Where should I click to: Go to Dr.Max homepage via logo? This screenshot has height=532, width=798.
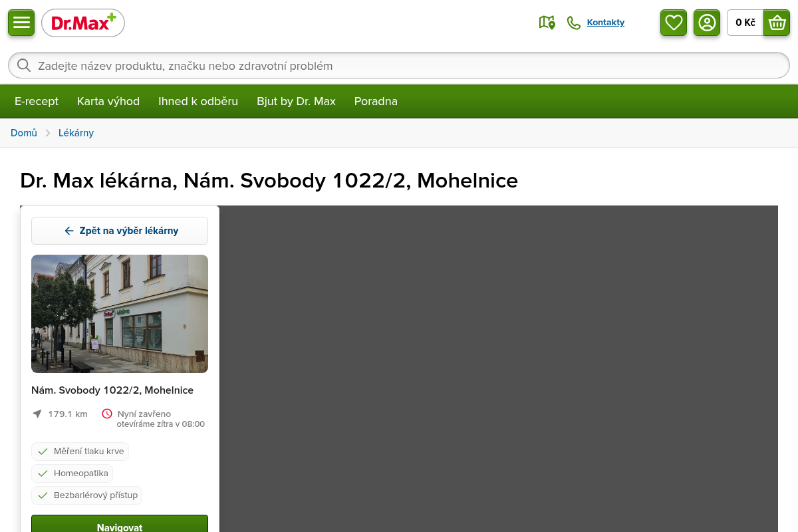pos(83,23)
